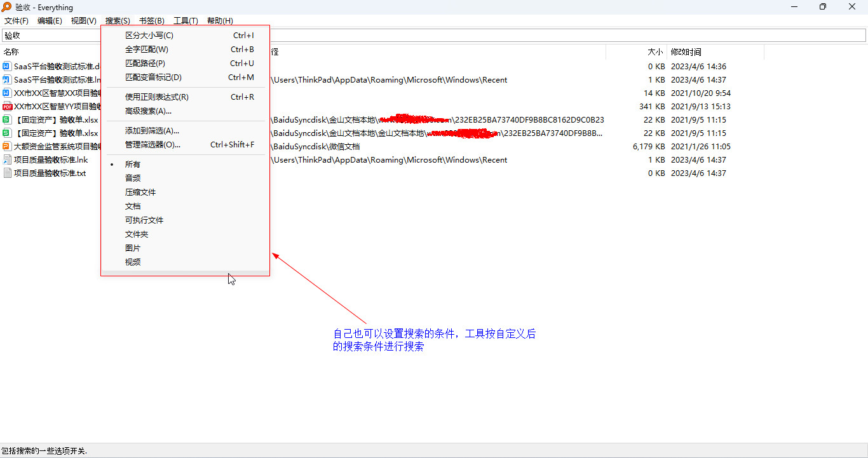The width and height of the screenshot is (868, 458).
Task: Open the 视图(V) menu
Action: click(x=84, y=21)
